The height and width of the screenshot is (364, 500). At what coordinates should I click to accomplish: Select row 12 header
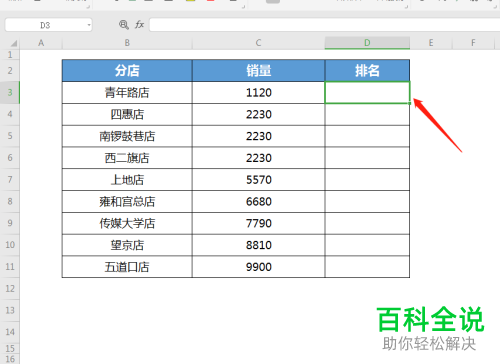point(10,288)
